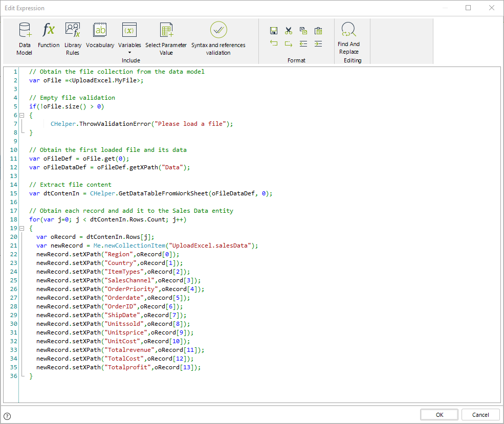This screenshot has height=424, width=504.
Task: Click the ThrowValidationError line
Action: pos(141,124)
